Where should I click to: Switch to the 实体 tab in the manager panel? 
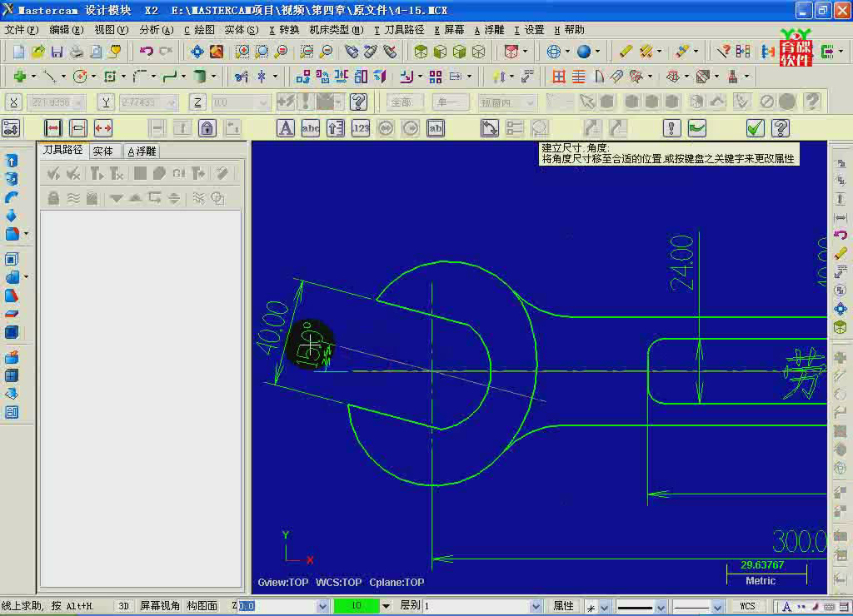[102, 152]
